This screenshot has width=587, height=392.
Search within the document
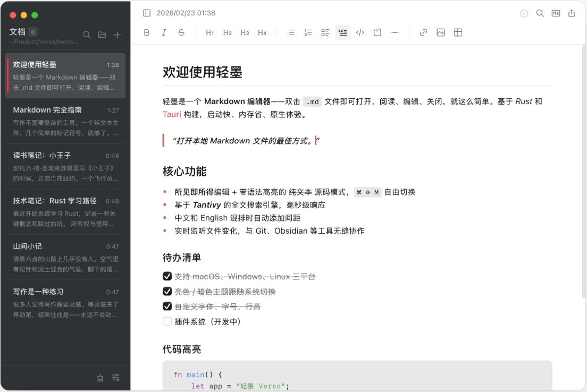coord(540,13)
